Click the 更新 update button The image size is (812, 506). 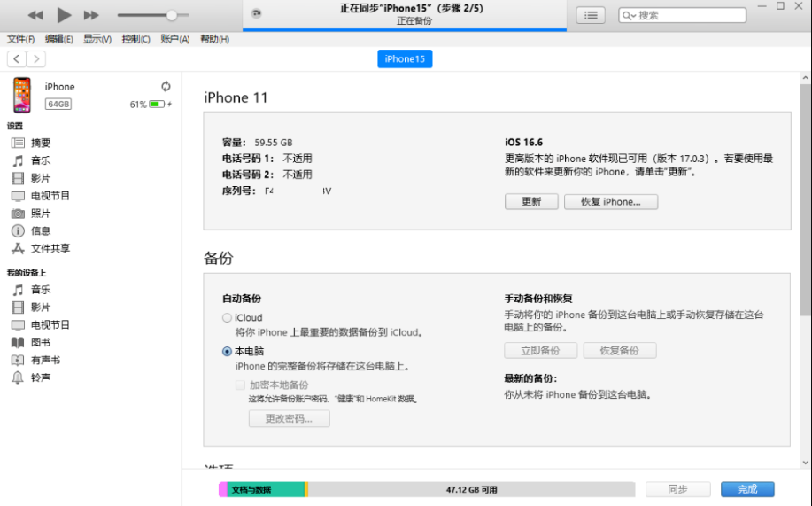[x=531, y=202]
